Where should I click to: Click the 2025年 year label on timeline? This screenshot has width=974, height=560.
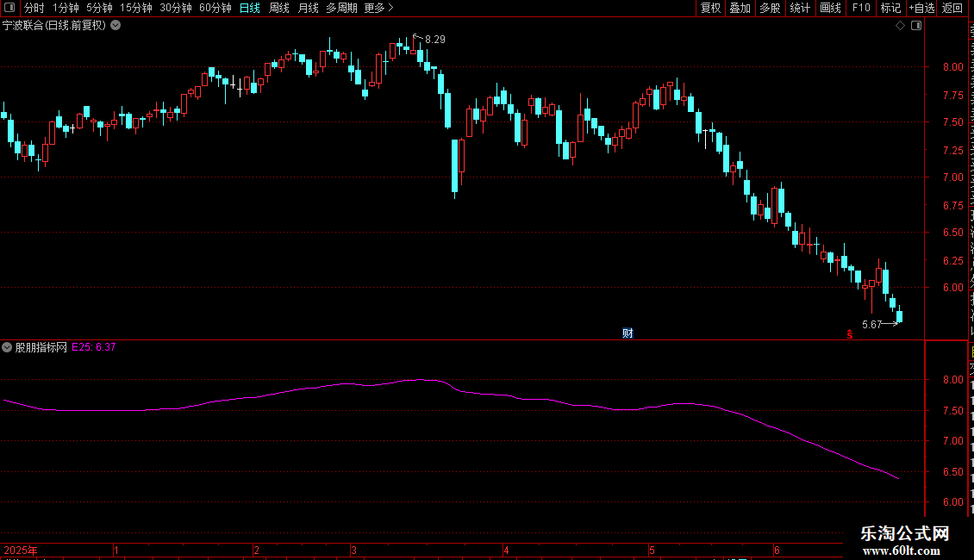pyautogui.click(x=21, y=550)
